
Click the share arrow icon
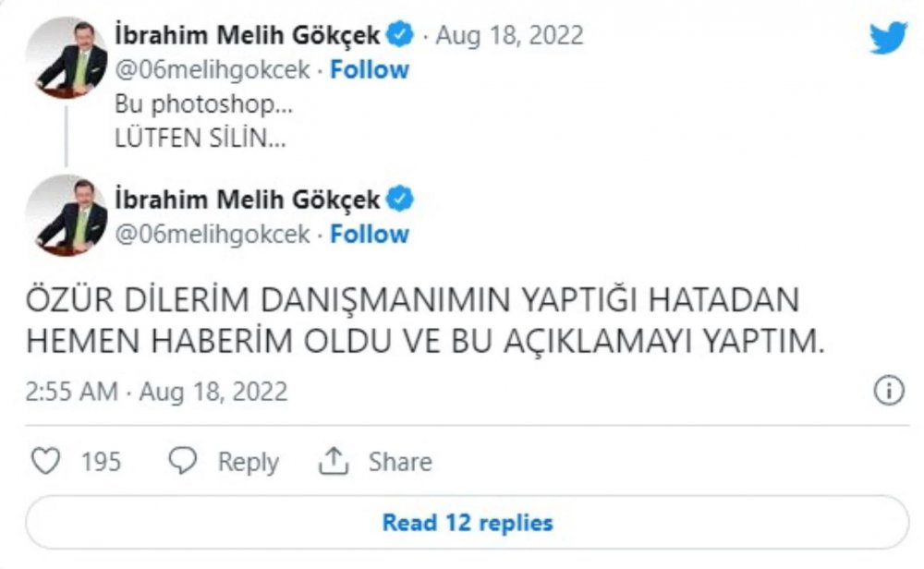coord(331,461)
